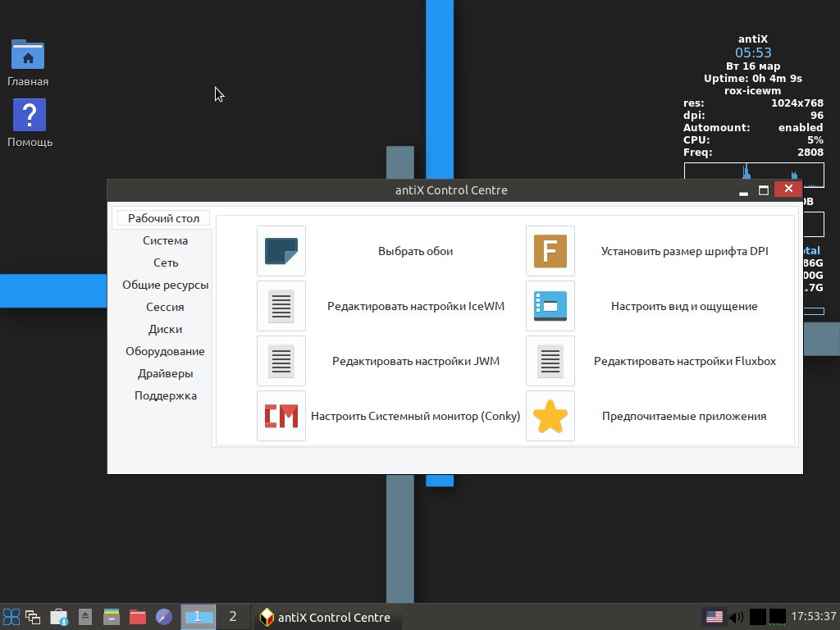Minimize the antiX Control Centre window
This screenshot has height=630, width=840.
click(x=743, y=190)
